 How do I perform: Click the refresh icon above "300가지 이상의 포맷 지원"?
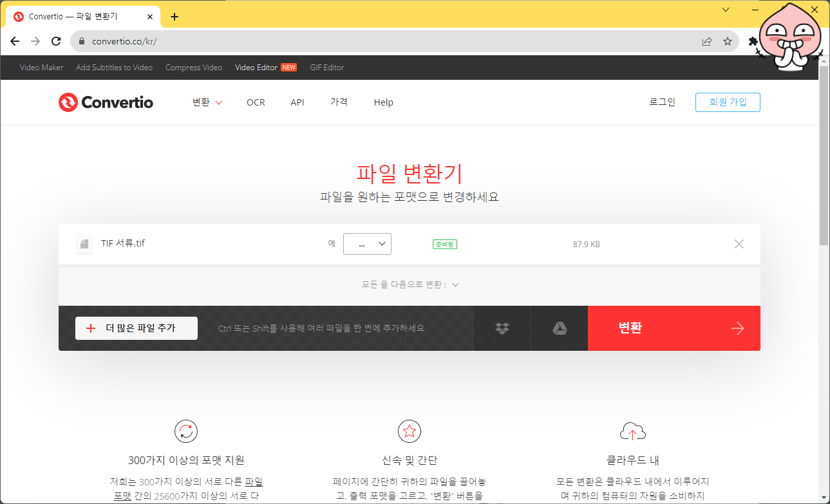(185, 431)
